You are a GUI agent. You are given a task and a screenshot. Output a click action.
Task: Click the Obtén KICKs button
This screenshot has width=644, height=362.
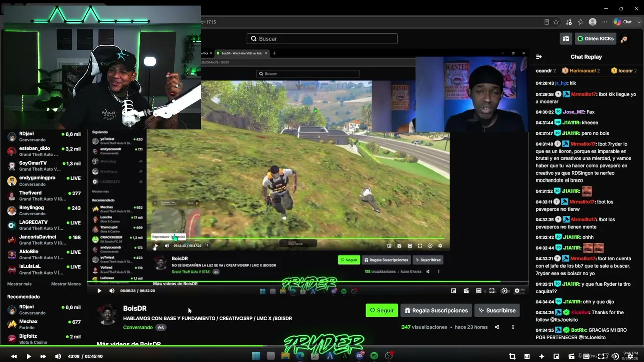pyautogui.click(x=596, y=39)
